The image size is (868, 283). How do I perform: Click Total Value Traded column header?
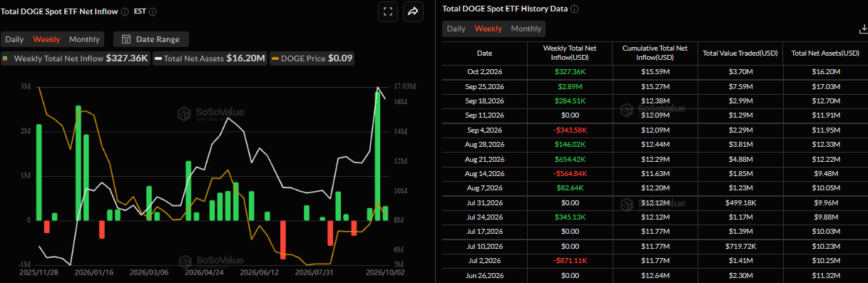pos(740,53)
